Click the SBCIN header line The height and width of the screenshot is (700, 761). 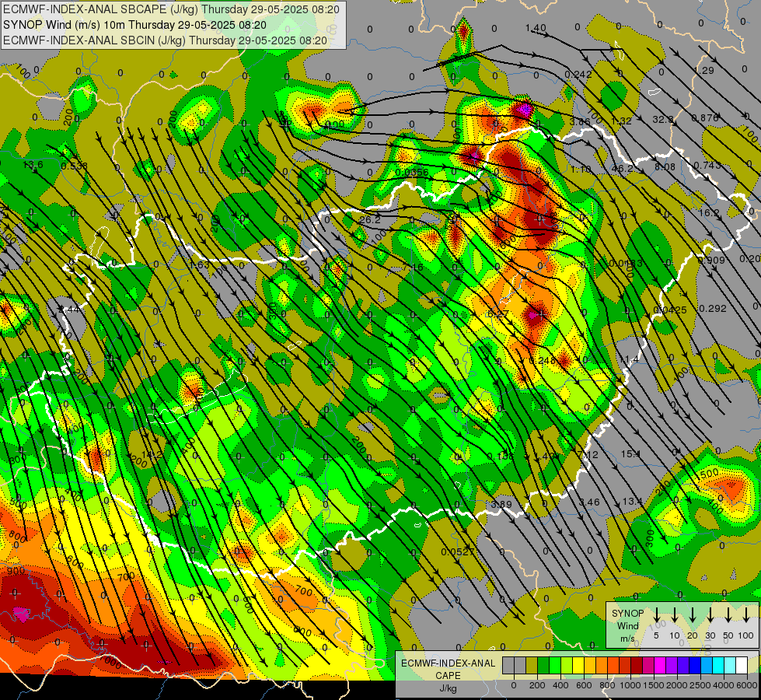[x=165, y=40]
